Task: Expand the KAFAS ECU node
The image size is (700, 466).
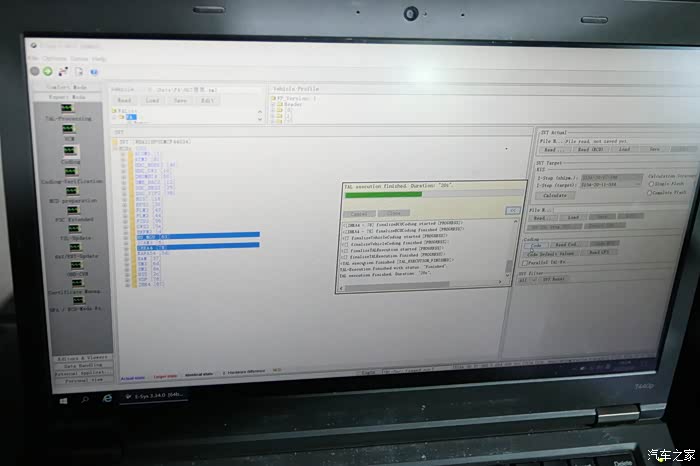Action: click(x=127, y=253)
